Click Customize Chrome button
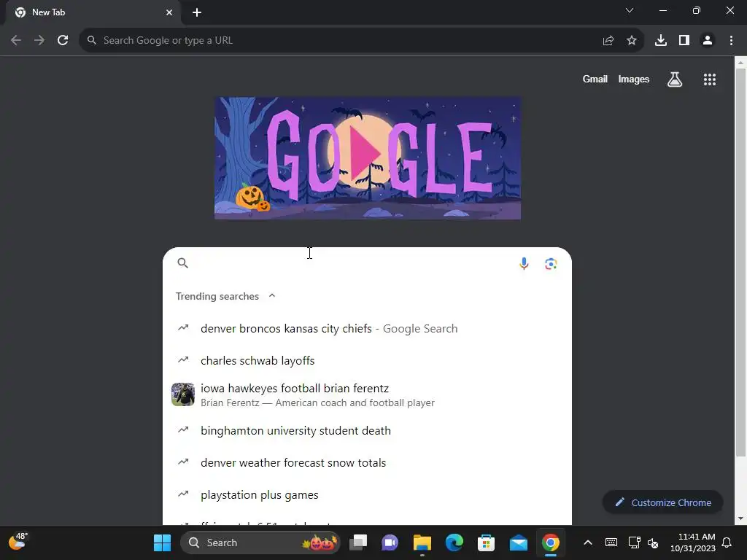This screenshot has height=560, width=747. point(662,502)
